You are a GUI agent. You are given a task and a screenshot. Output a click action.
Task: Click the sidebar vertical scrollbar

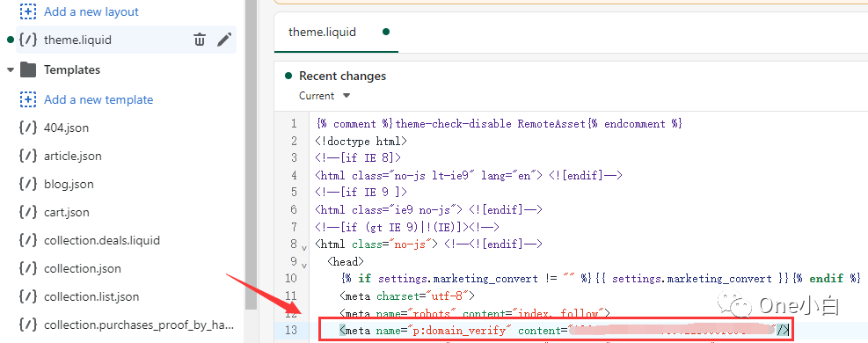[x=251, y=155]
